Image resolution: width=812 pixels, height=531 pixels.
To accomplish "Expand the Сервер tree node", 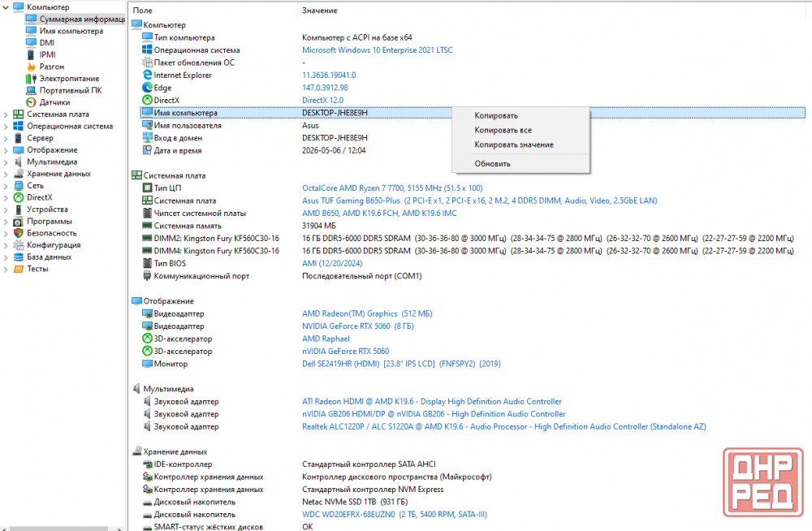I will pyautogui.click(x=6, y=138).
